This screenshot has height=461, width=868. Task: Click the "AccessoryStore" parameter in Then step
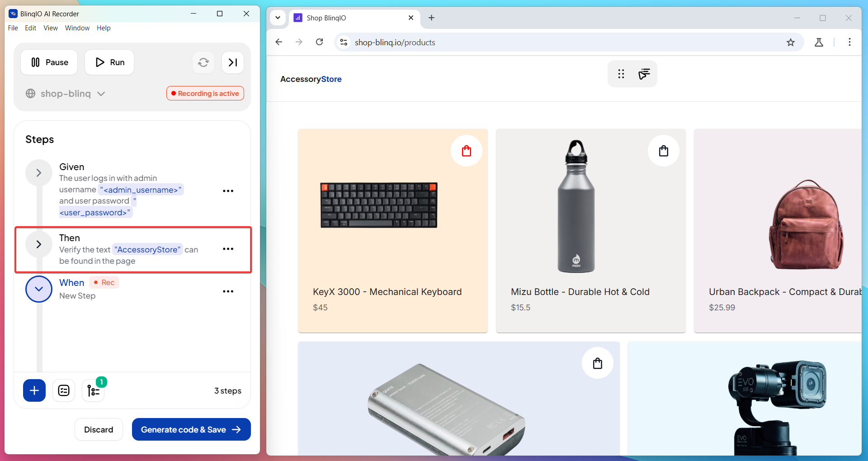point(147,249)
